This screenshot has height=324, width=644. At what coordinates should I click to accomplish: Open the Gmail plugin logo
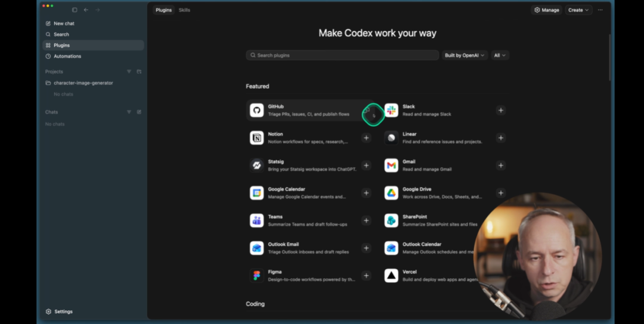click(x=391, y=166)
